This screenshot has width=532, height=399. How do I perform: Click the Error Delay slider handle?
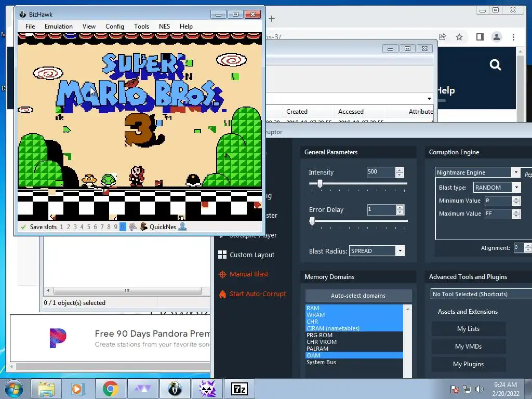pos(312,221)
